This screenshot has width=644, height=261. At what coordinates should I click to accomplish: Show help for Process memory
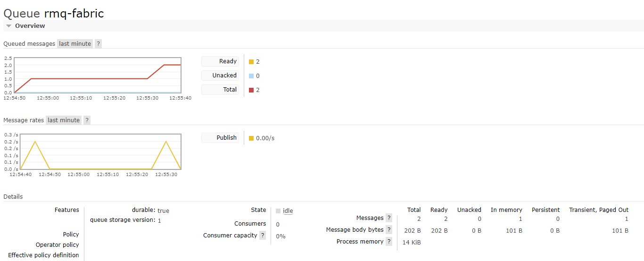[388, 241]
